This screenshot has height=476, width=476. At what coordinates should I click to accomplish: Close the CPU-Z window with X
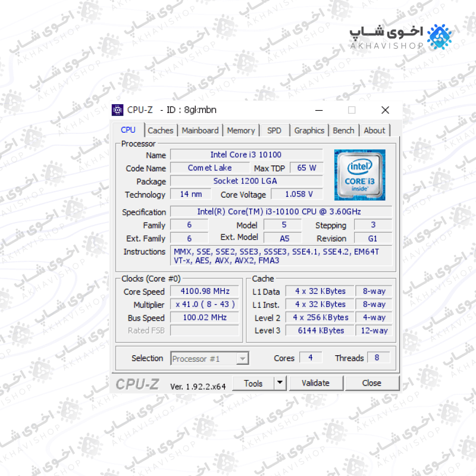[x=386, y=110]
